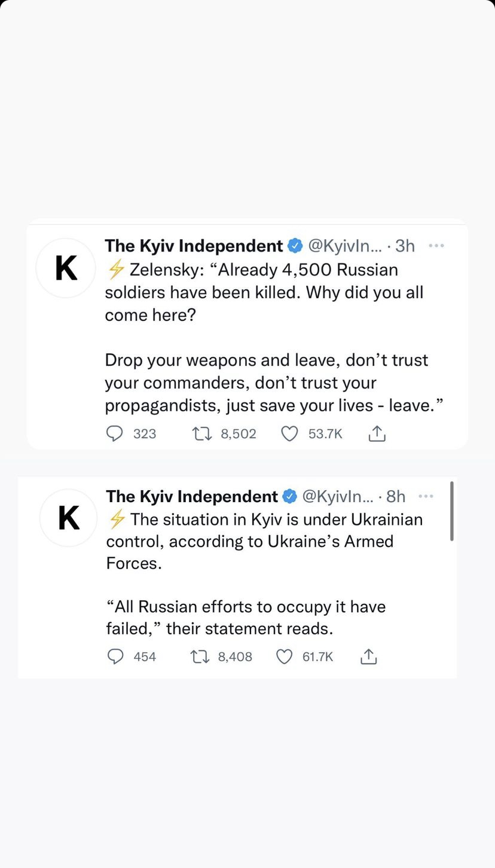Reply to the Zelensky quote tweet
Image resolution: width=495 pixels, height=868 pixels.
(x=114, y=433)
